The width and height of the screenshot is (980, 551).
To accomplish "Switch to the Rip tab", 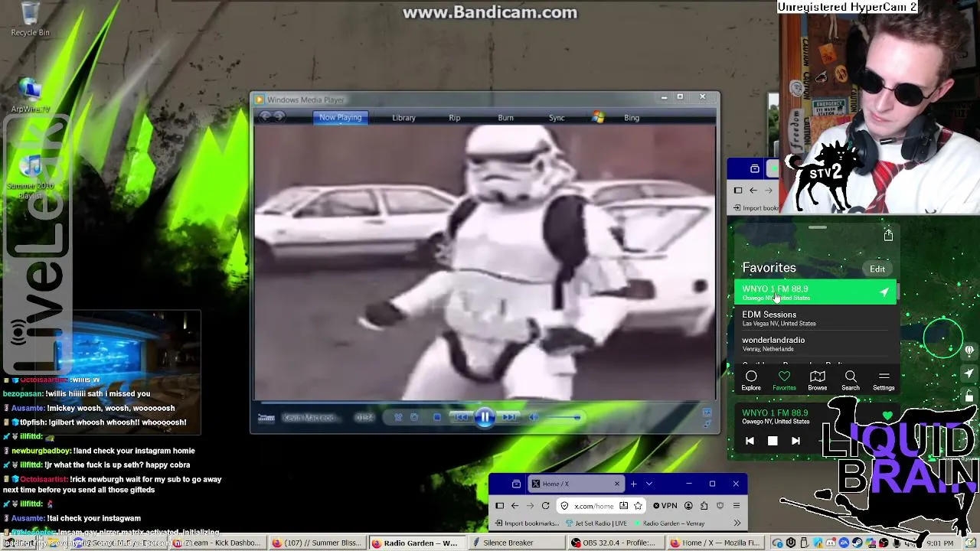I will click(454, 118).
